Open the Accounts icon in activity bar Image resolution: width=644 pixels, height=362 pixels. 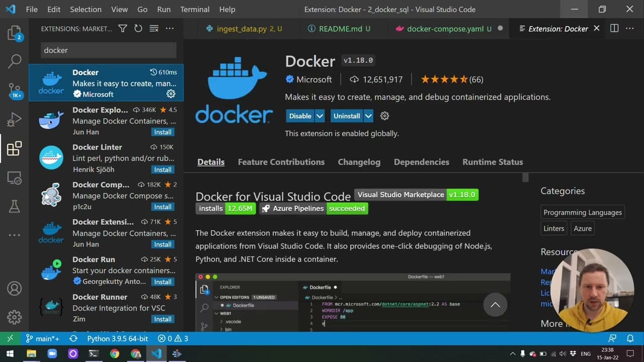coord(14,289)
